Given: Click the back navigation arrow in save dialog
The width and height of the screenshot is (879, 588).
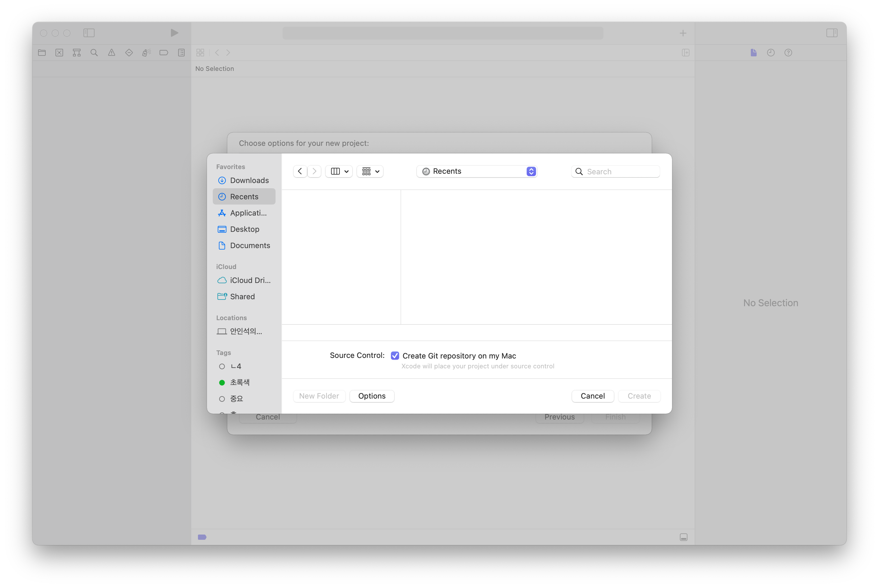Looking at the screenshot, I should click(300, 171).
